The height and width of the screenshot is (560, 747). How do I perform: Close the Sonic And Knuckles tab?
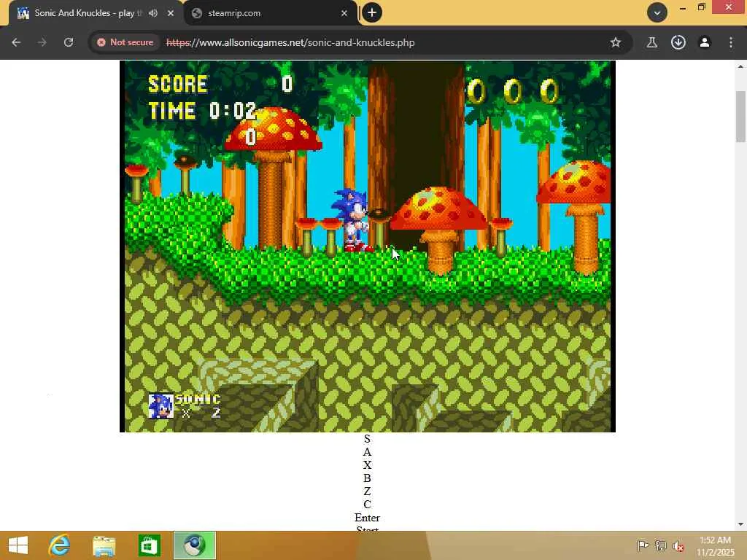coord(171,13)
